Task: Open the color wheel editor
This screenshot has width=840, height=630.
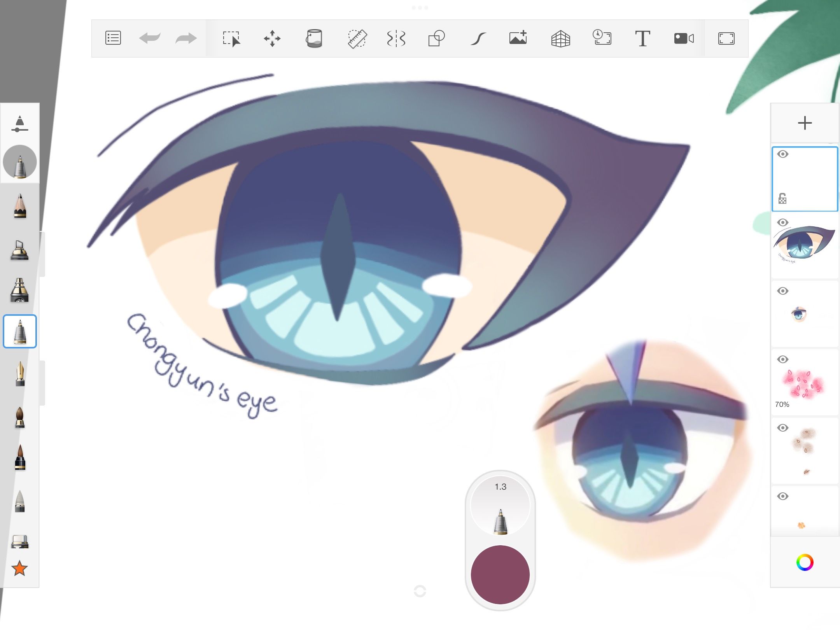Action: (805, 562)
